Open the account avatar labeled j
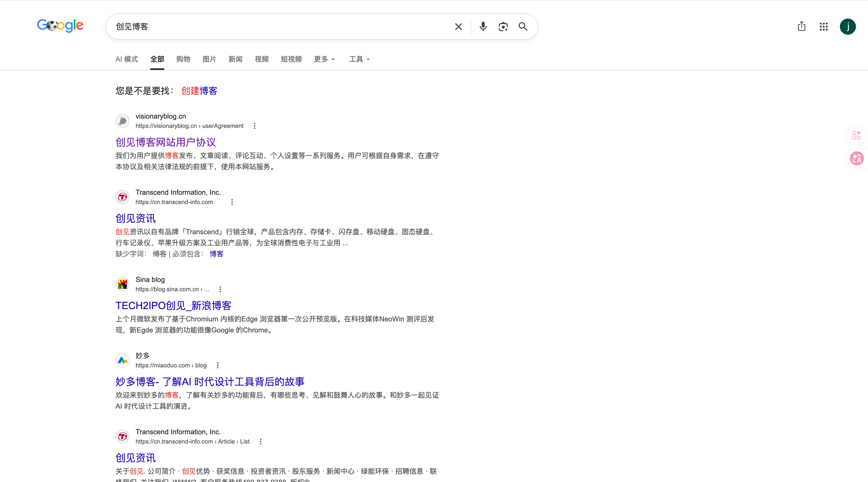Viewport: 868px width, 482px height. [848, 27]
